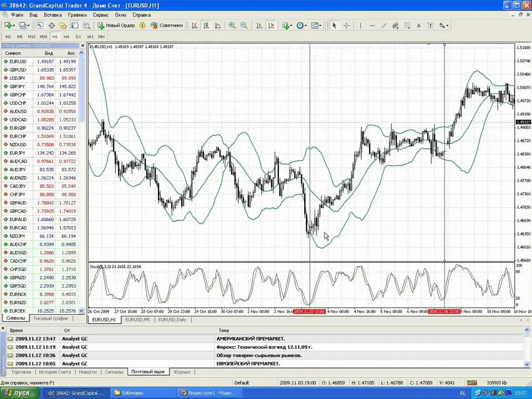Select the text label 'T' tool
This screenshot has height=399, width=532.
point(430,25)
